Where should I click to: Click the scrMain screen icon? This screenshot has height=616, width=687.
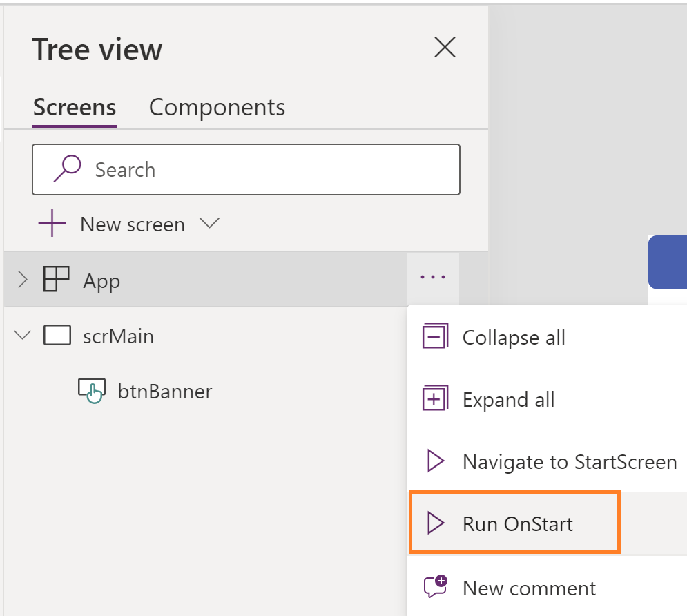click(x=57, y=336)
